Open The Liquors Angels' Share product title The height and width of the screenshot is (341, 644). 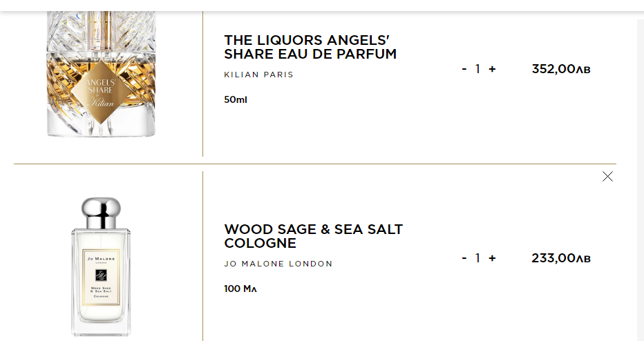click(x=310, y=47)
